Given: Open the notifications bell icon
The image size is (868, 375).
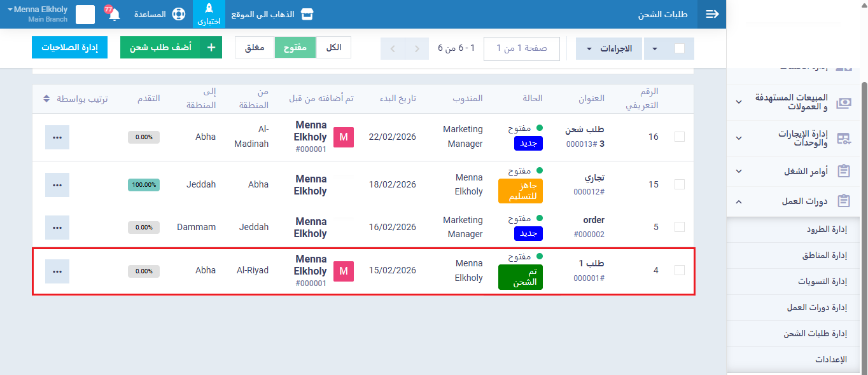Looking at the screenshot, I should (114, 15).
